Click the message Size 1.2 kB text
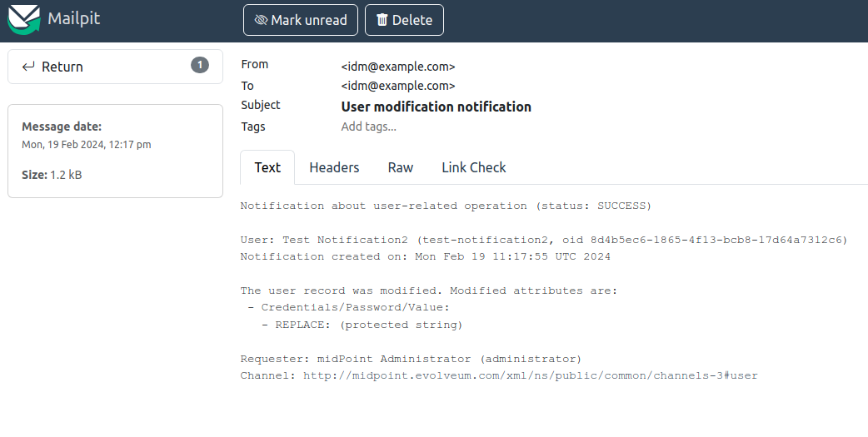The image size is (868, 437). [x=52, y=175]
